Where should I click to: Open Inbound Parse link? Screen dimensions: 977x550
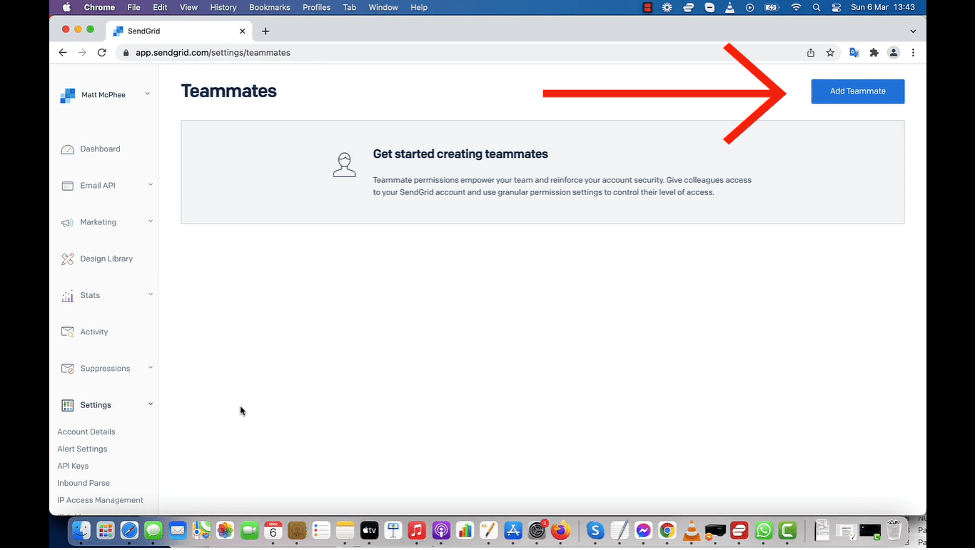pos(83,483)
